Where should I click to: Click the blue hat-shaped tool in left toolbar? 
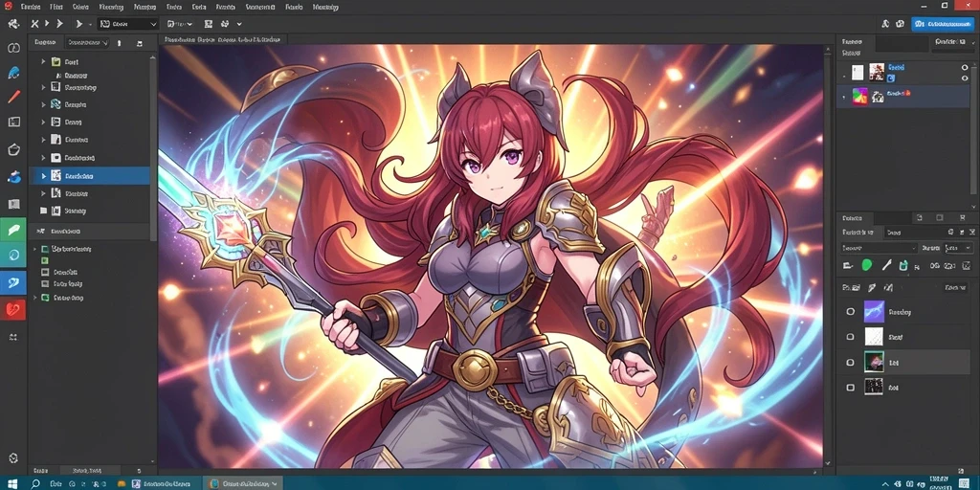click(x=13, y=177)
